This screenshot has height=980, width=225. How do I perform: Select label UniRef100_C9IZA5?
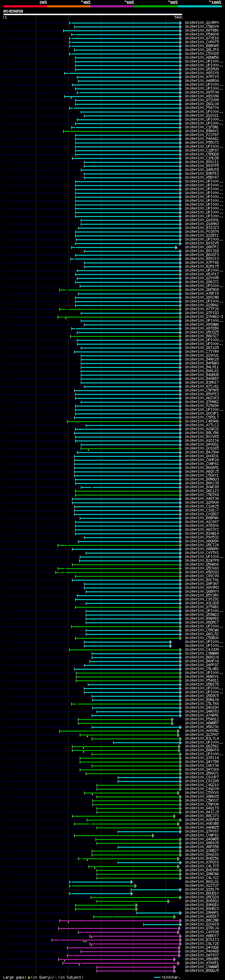[x=202, y=781]
